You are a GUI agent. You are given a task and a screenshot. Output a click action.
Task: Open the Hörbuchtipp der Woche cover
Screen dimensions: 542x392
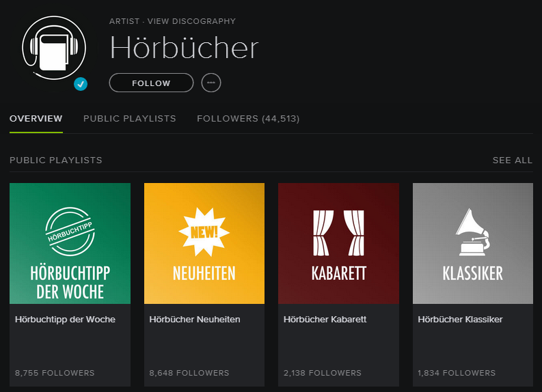[x=70, y=244]
